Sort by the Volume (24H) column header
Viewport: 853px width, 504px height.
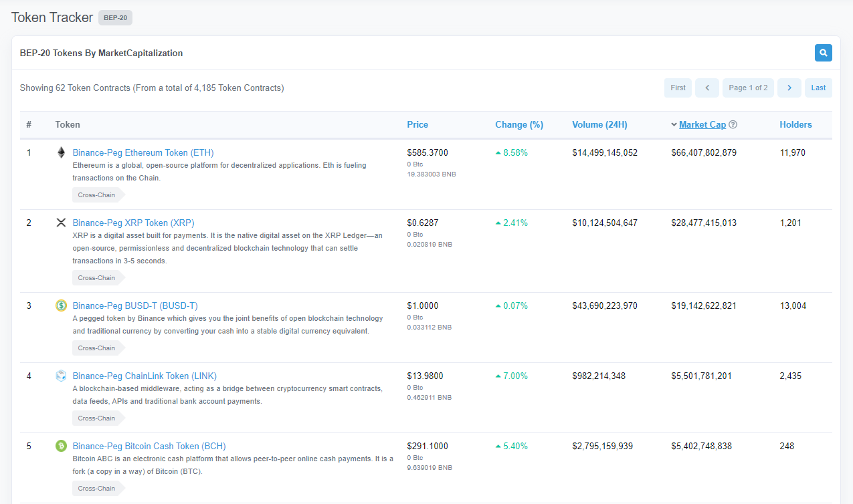599,124
